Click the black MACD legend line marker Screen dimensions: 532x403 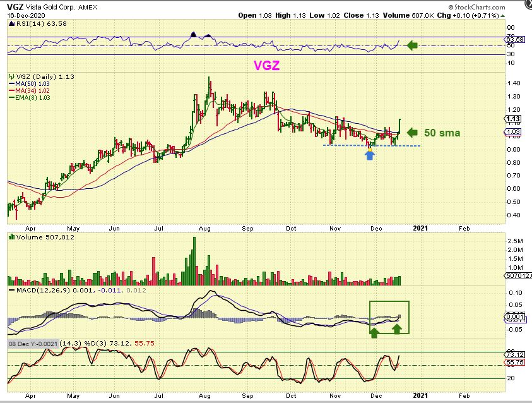(11, 291)
